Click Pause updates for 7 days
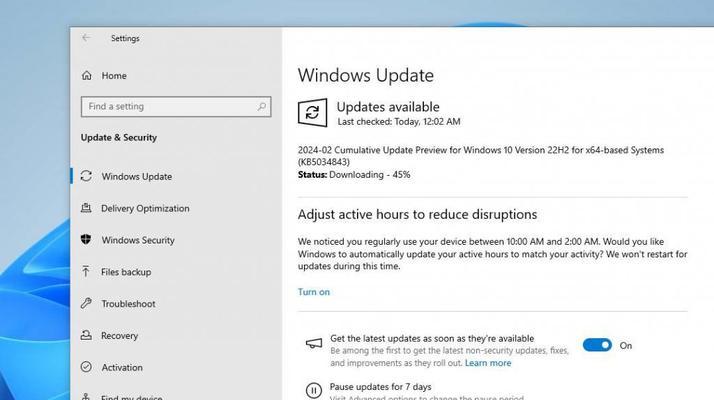 point(381,387)
